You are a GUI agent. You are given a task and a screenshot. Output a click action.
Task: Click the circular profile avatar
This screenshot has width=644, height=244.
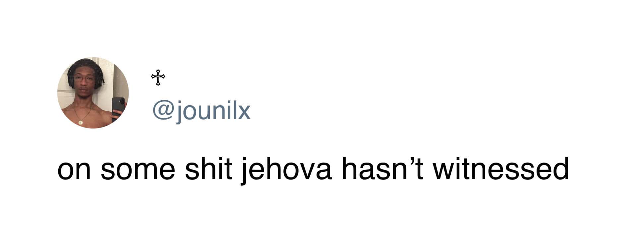click(93, 93)
